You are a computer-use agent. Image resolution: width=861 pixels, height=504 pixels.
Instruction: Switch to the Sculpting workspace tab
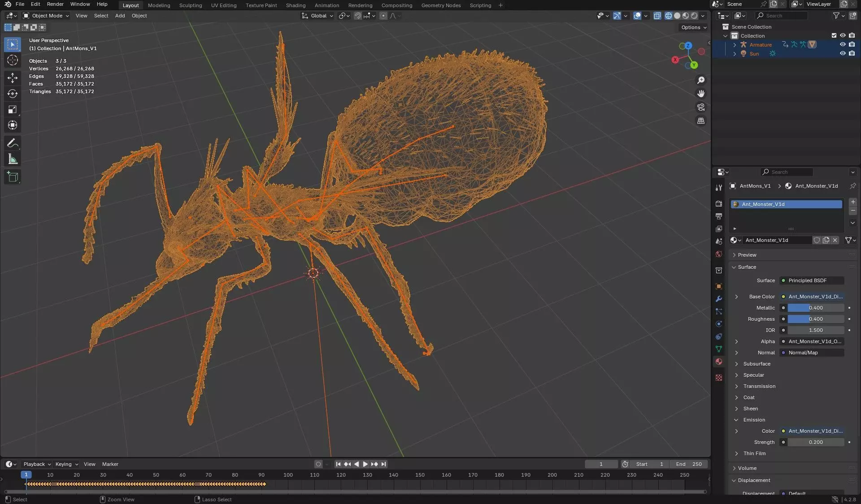(191, 5)
